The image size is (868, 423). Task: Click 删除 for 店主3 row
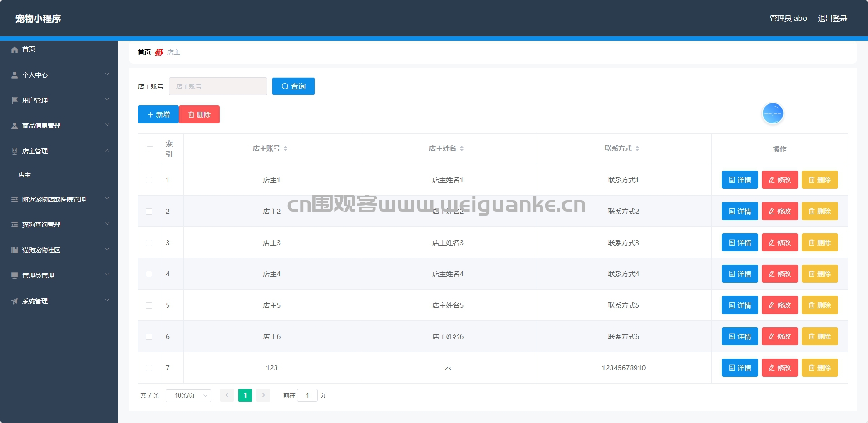coord(820,242)
